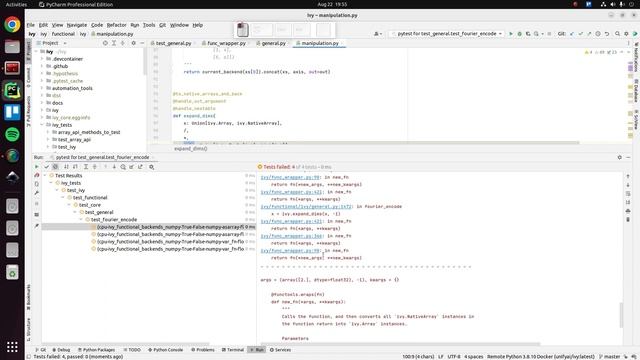Open Chrome from the Ubuntu dock
This screenshot has width=640, height=360.
(x=12, y=24)
